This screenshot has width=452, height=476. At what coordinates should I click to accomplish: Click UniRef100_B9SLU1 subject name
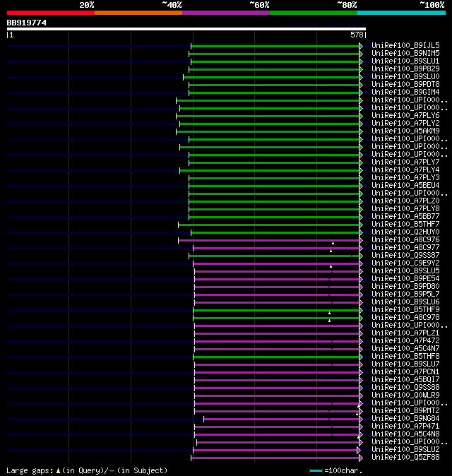[405, 61]
